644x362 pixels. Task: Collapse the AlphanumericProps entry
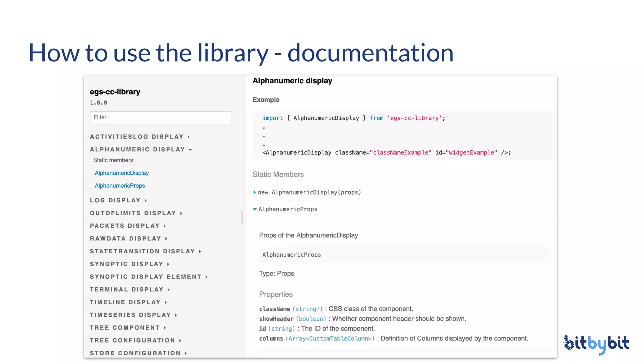pyautogui.click(x=285, y=209)
